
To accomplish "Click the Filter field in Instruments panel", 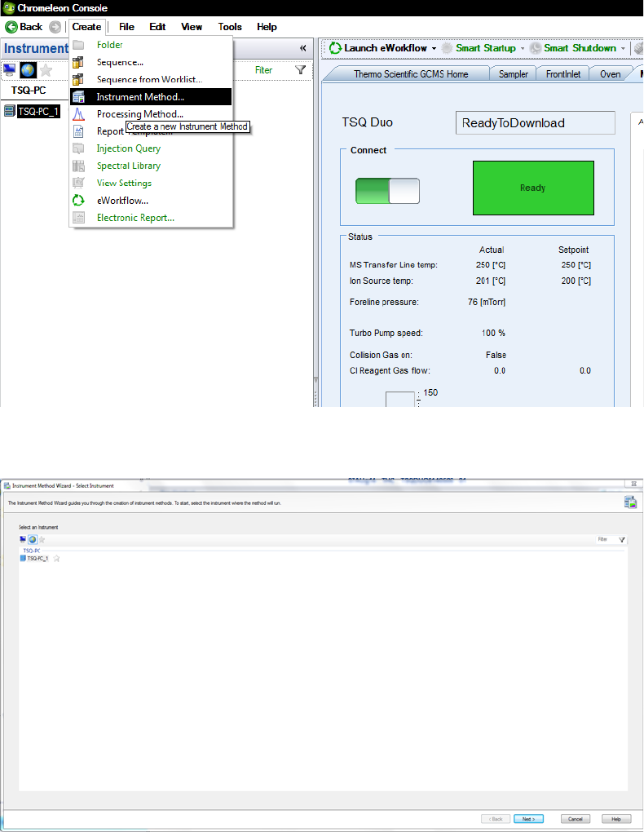I will (263, 70).
